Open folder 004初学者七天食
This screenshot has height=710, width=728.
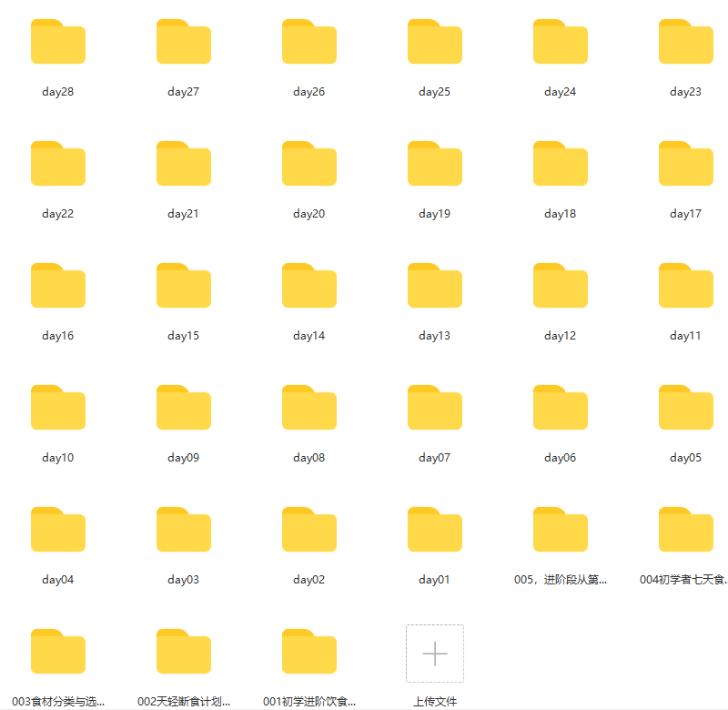[686, 530]
